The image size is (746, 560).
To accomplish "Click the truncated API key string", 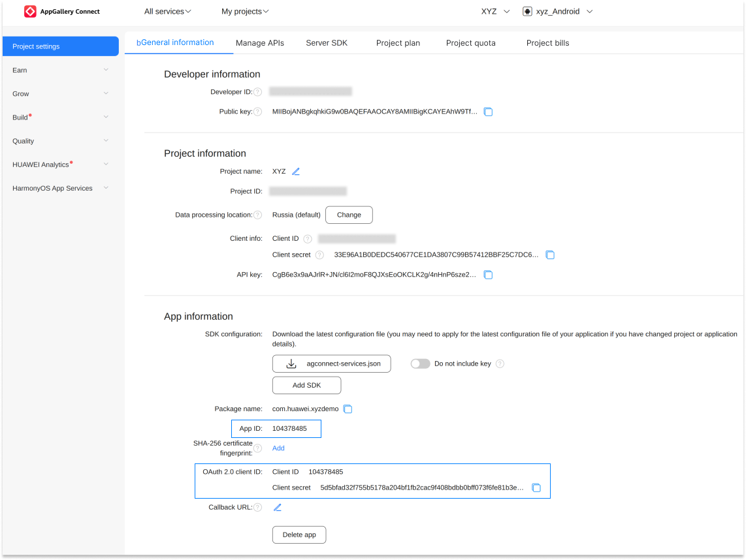I will coord(374,275).
